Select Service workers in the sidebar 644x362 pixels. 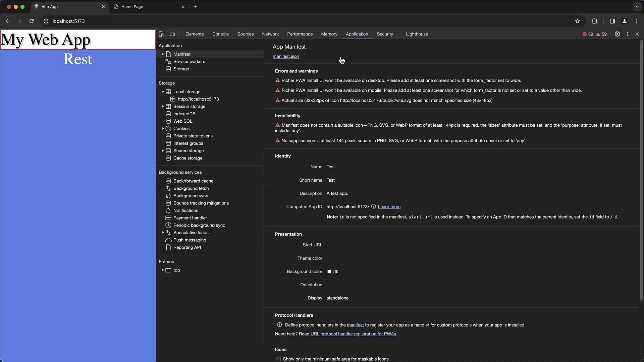(189, 62)
